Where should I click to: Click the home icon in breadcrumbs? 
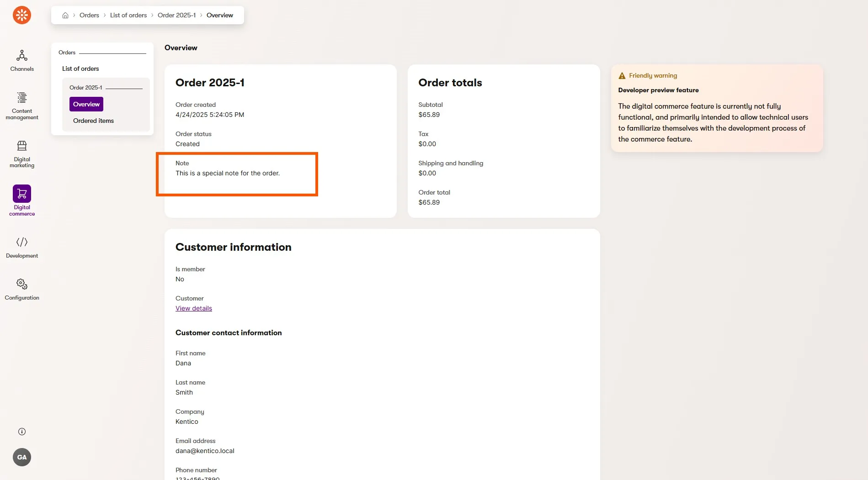[x=65, y=15]
